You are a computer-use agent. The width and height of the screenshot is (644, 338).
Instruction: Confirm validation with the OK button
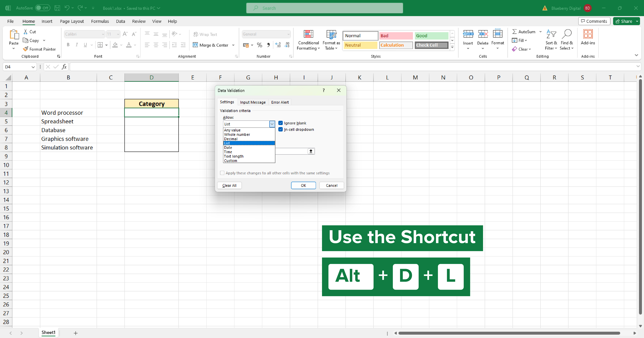pos(303,185)
